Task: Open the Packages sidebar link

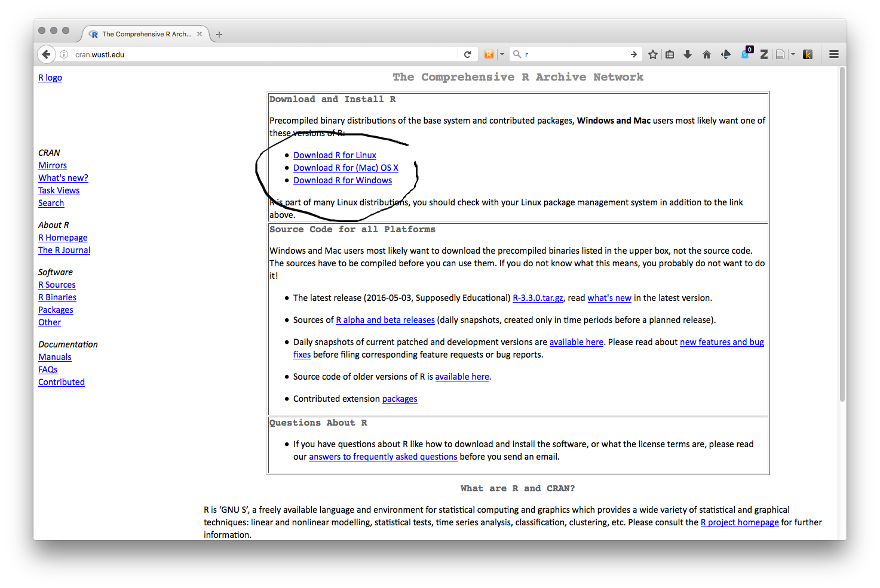Action: (56, 310)
